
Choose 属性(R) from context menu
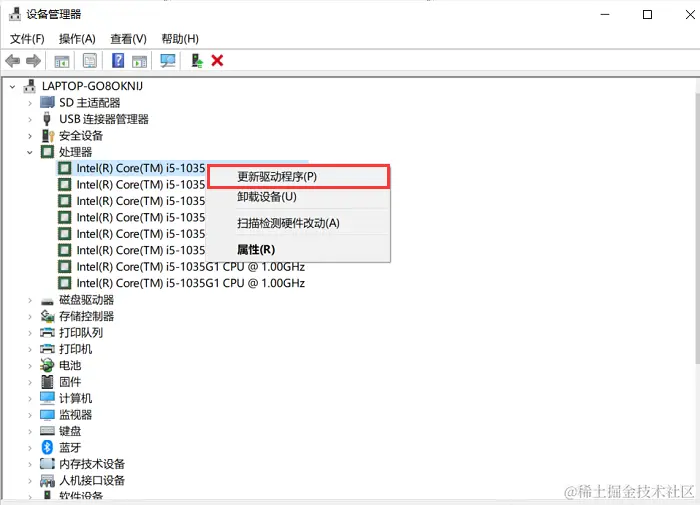(x=298, y=249)
